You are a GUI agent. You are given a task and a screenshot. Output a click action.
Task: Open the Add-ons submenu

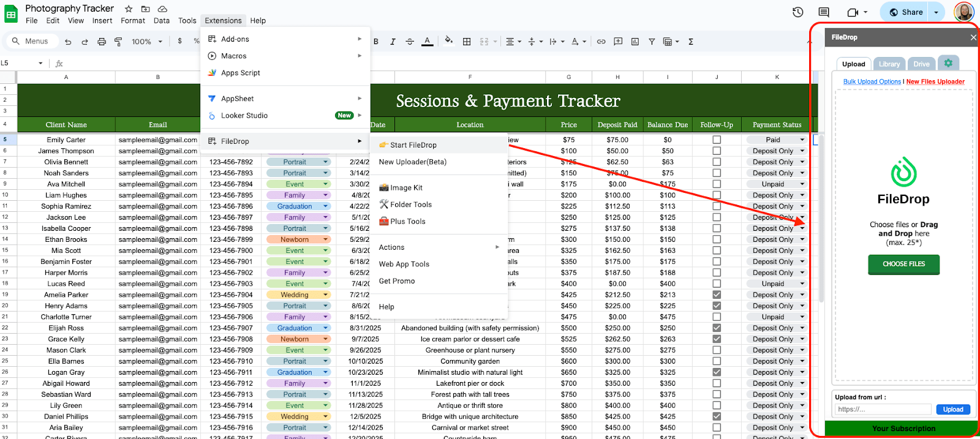[285, 39]
